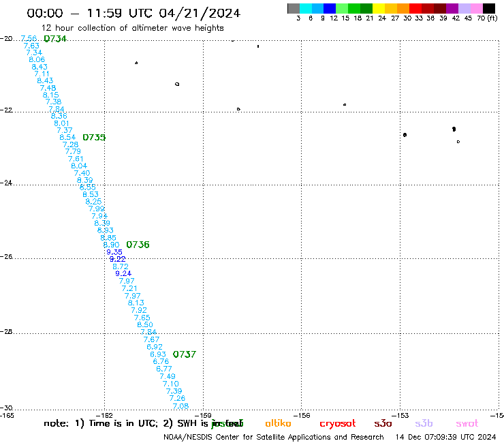Click the 7.21 wave height value
Image resolution: width=504 pixels, height=443 pixels.
tap(129, 288)
